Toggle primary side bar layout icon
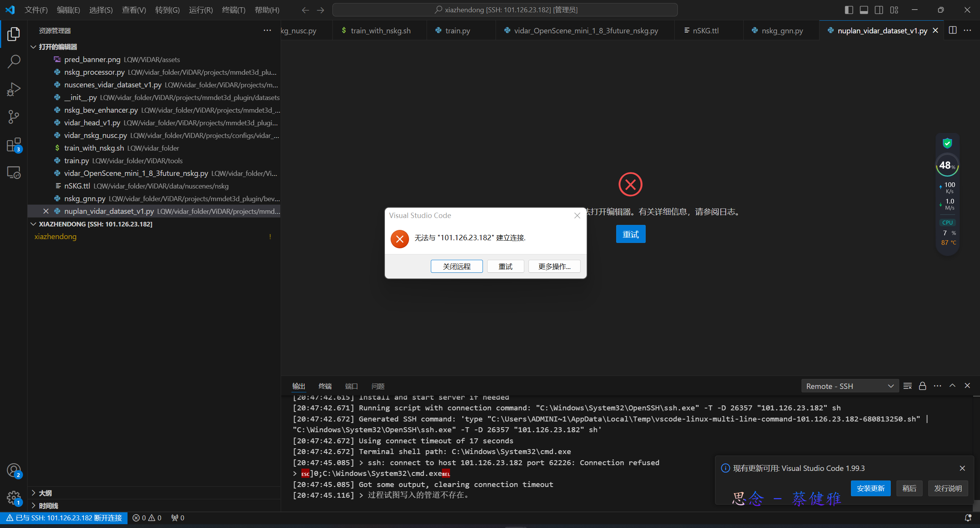The height and width of the screenshot is (528, 980). point(849,10)
